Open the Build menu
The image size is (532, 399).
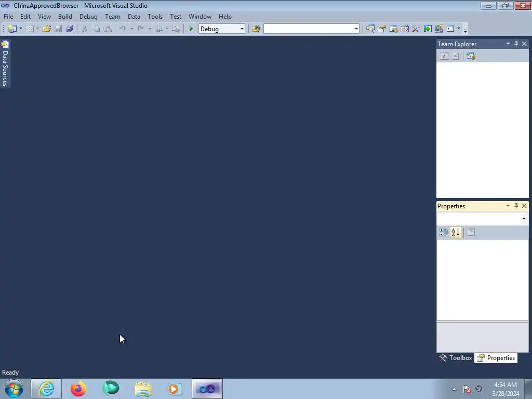coord(65,16)
